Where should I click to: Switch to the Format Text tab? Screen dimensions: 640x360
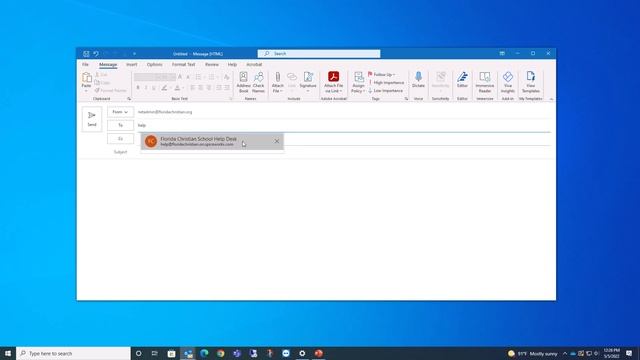pos(183,64)
